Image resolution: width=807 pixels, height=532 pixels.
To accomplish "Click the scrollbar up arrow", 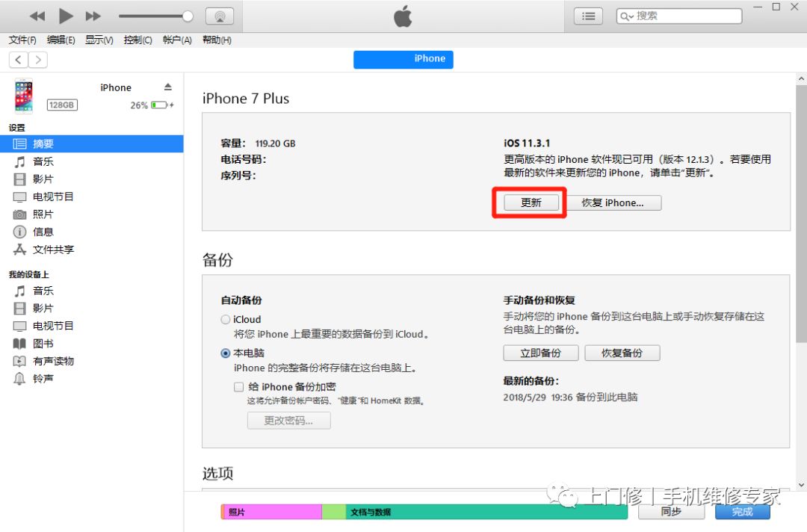I will click(801, 78).
